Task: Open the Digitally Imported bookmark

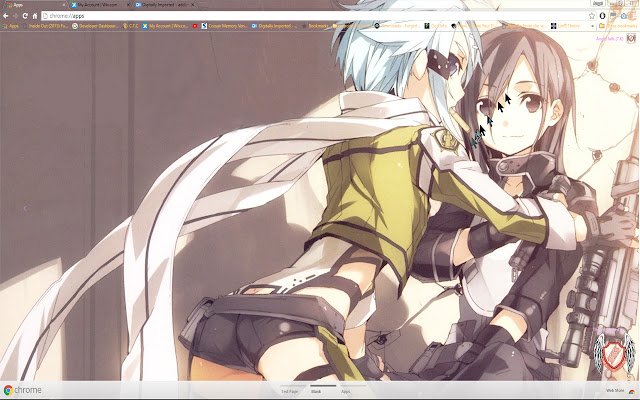Action: point(274,26)
